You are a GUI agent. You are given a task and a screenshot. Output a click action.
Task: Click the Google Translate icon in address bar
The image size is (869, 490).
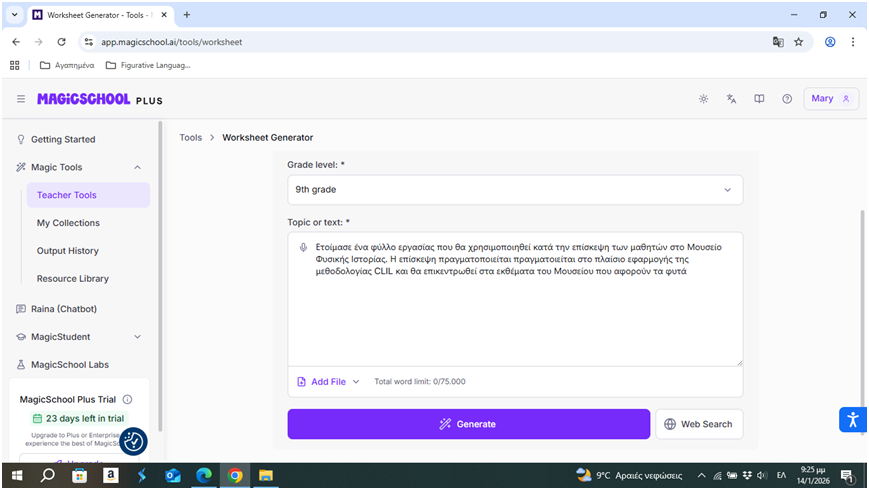click(778, 42)
